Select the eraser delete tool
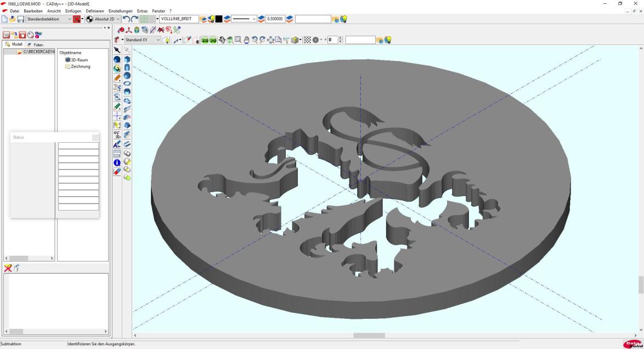 point(117,172)
